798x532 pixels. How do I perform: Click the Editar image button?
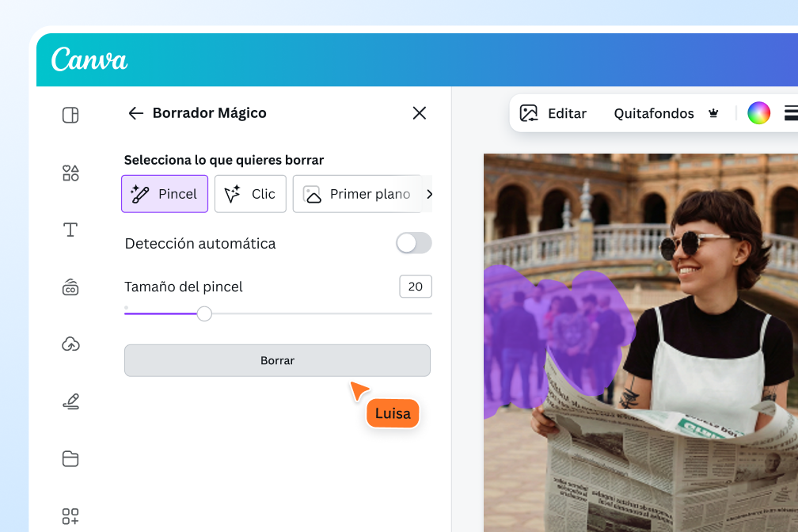(x=553, y=113)
